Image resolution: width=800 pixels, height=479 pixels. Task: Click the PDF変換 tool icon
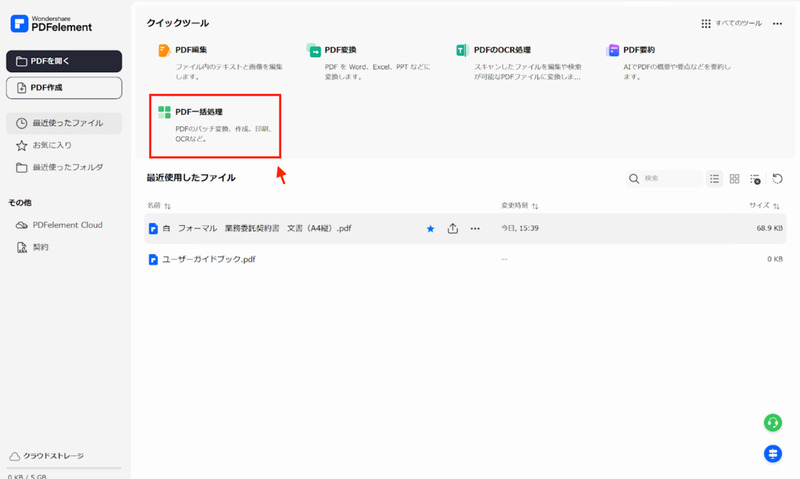pyautogui.click(x=313, y=50)
